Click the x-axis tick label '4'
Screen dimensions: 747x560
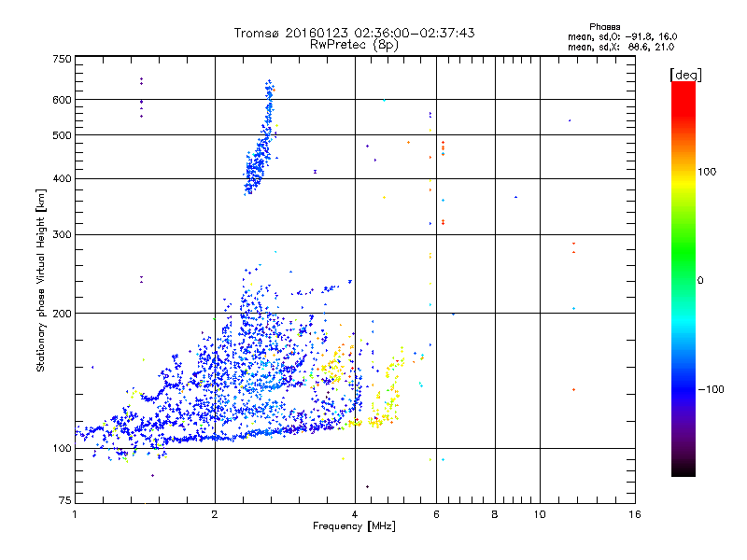355,514
